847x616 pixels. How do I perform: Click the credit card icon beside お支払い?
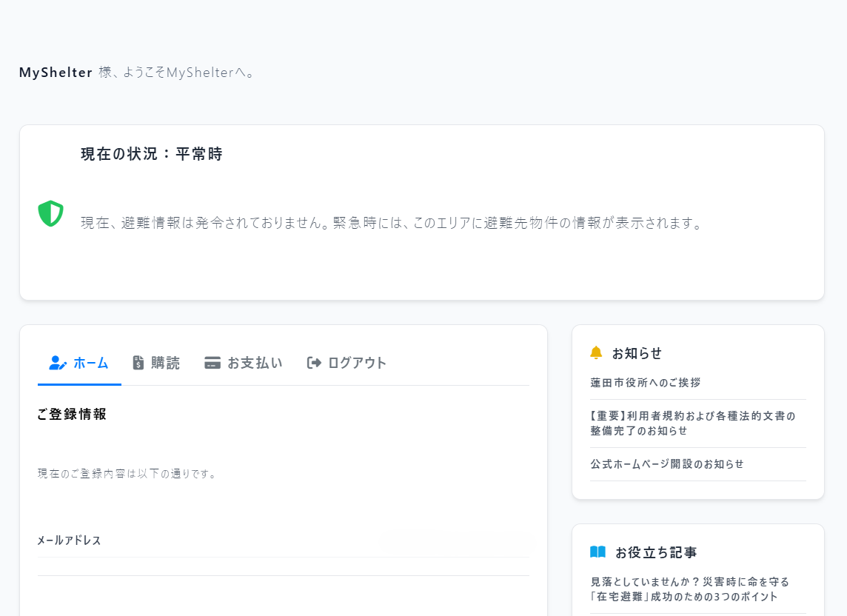(x=212, y=363)
